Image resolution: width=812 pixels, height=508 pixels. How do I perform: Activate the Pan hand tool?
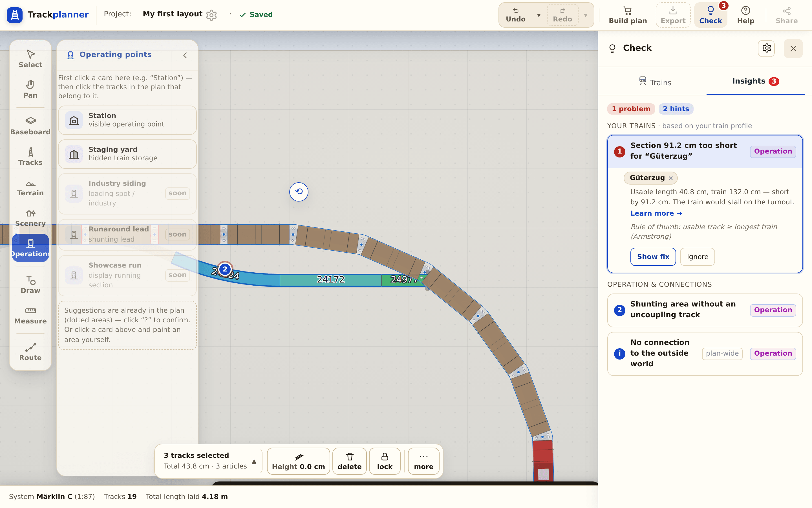point(30,89)
